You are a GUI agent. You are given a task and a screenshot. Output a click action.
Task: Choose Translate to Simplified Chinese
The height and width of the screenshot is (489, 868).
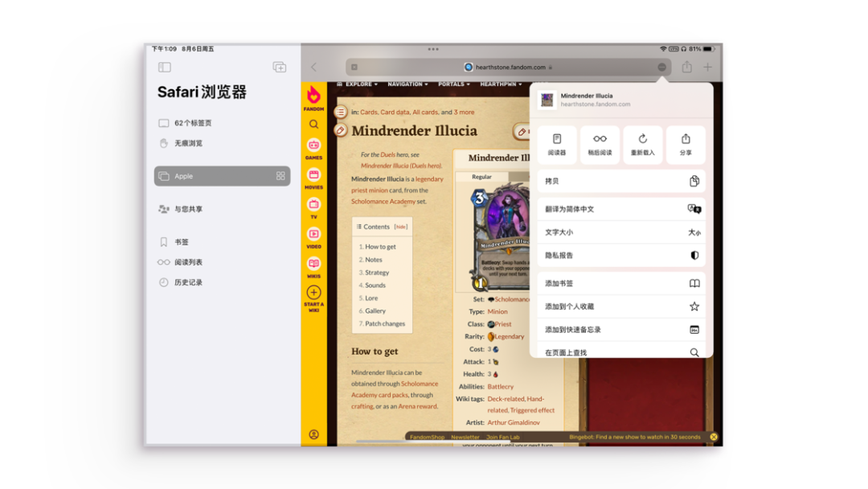click(621, 209)
